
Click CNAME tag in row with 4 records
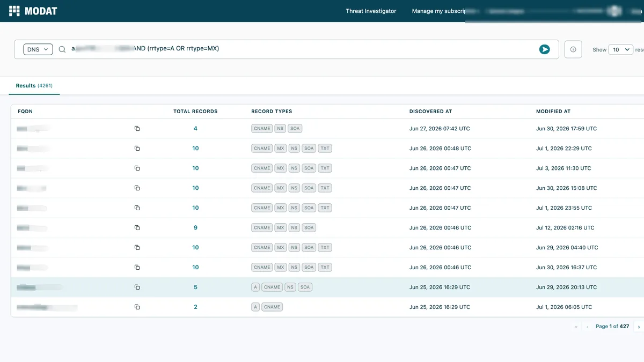(x=262, y=129)
